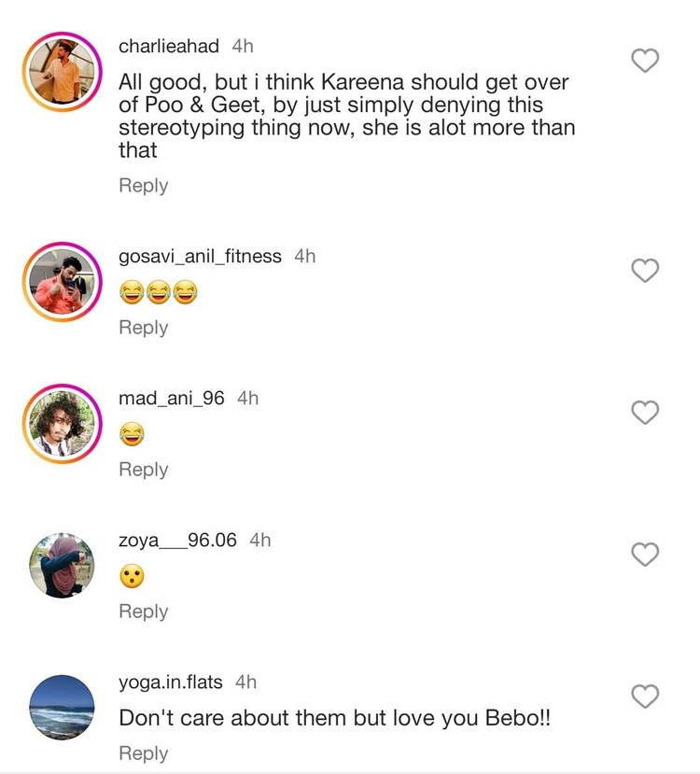Tap heart icon on gosavi_anil_fitness comment

click(646, 271)
